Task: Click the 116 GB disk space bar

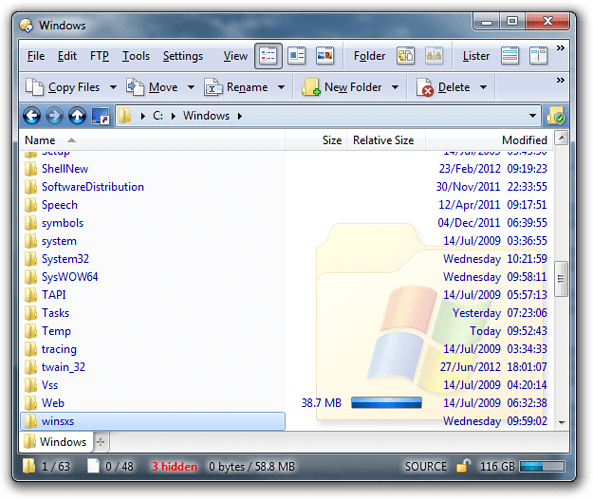Action: [x=542, y=466]
